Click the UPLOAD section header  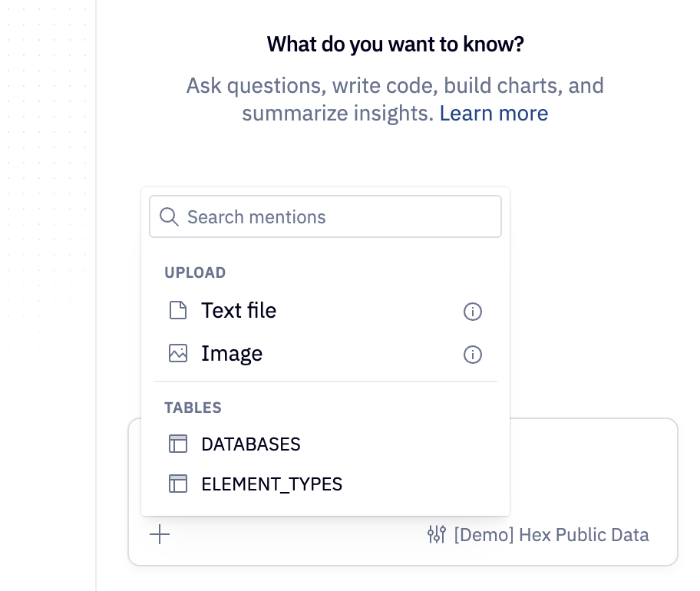(195, 272)
